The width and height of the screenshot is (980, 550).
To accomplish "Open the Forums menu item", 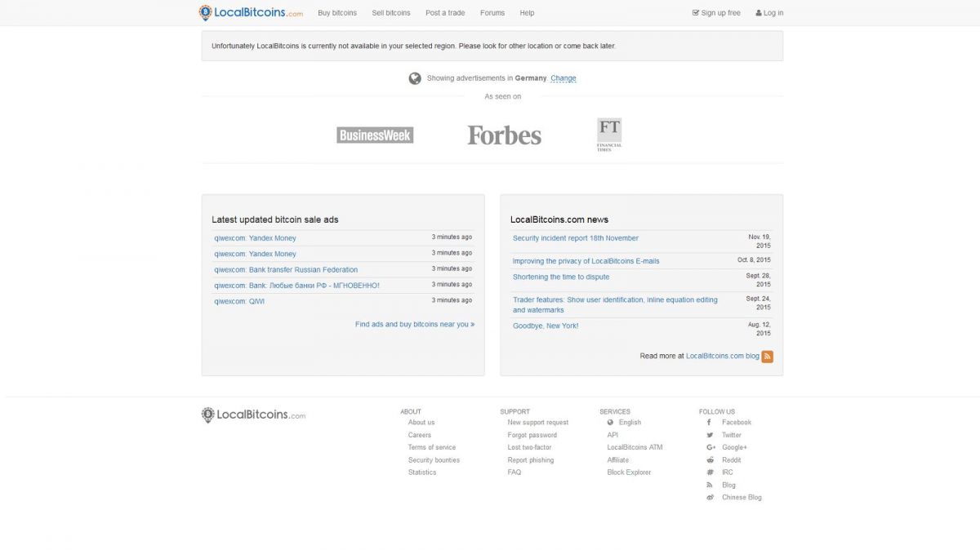I will coord(492,13).
